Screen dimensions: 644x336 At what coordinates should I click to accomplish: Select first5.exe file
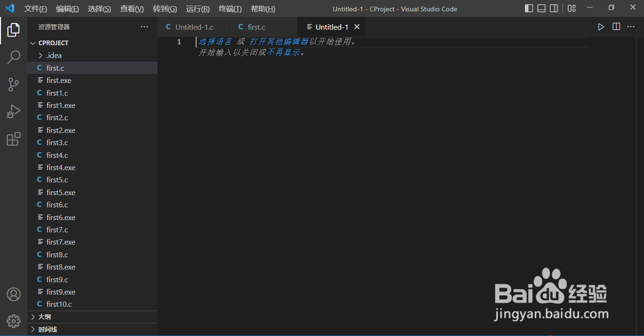(x=92, y=192)
